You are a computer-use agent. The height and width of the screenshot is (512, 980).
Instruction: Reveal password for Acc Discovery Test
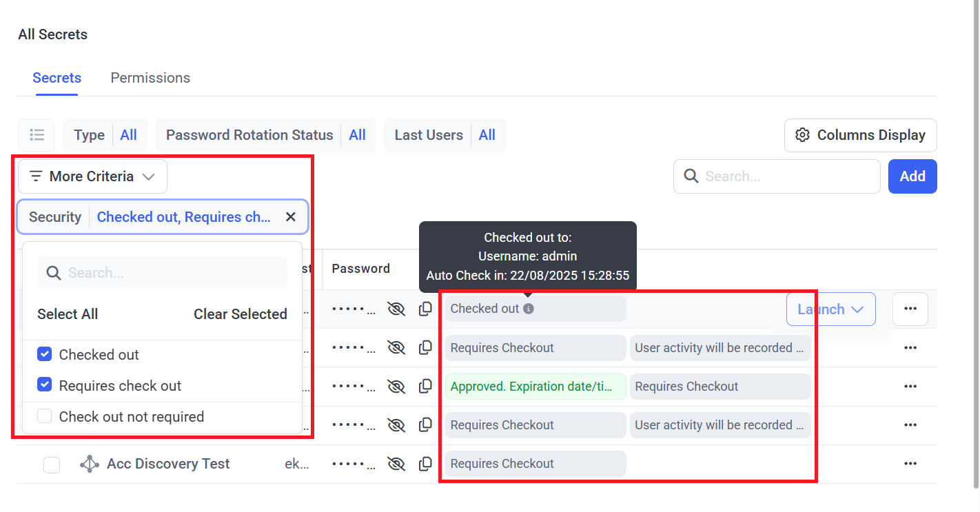click(396, 464)
